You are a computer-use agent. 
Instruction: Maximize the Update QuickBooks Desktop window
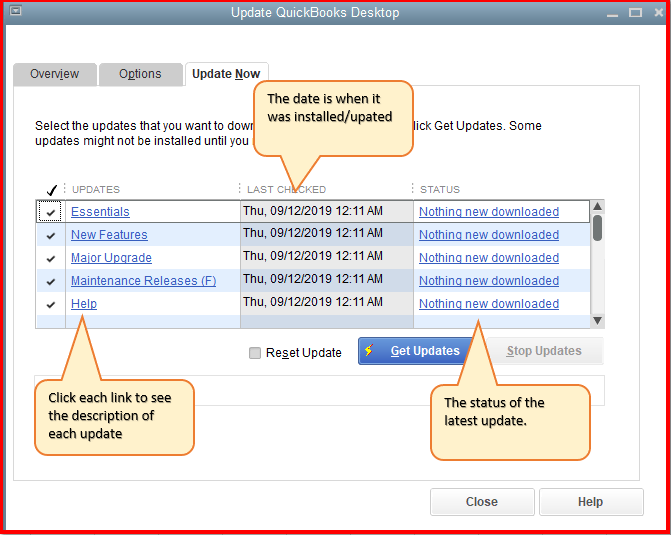click(x=635, y=13)
